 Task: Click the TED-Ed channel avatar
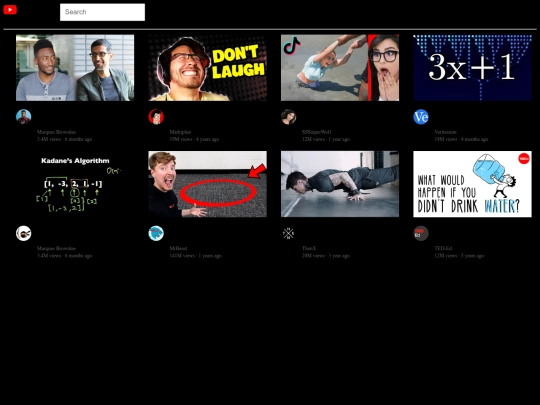421,233
